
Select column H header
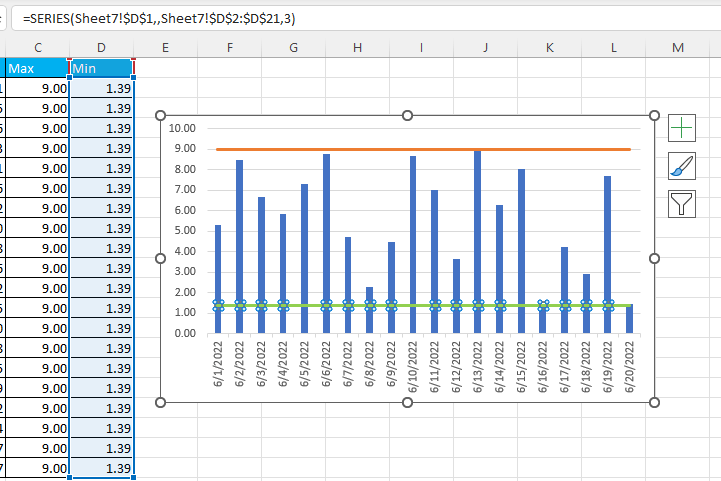pyautogui.click(x=357, y=48)
